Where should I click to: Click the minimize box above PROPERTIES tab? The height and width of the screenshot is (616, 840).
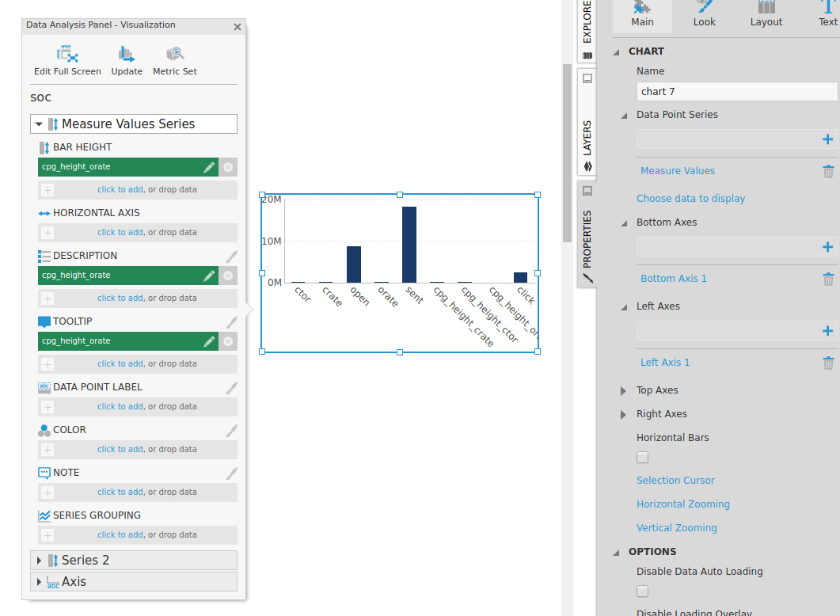587,192
